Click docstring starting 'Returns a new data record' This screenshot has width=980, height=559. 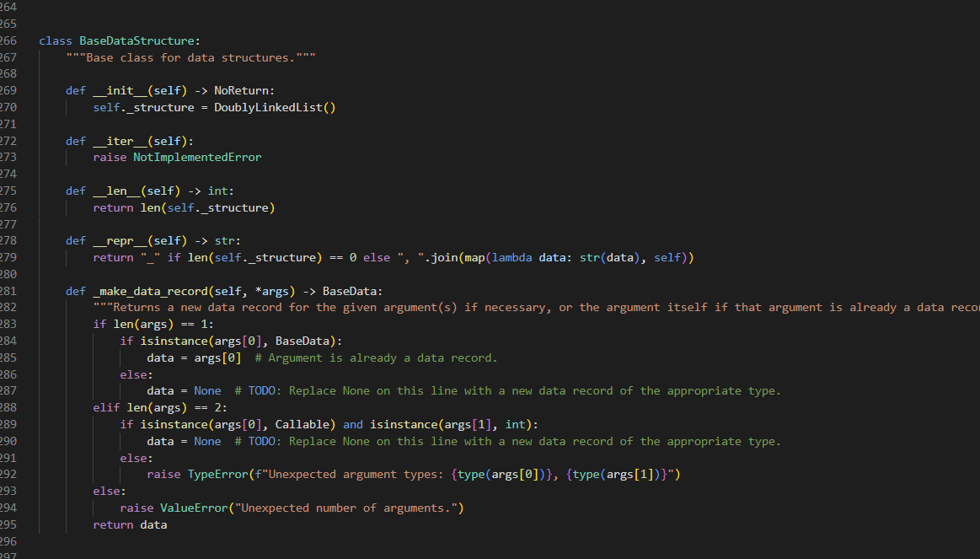coord(536,308)
